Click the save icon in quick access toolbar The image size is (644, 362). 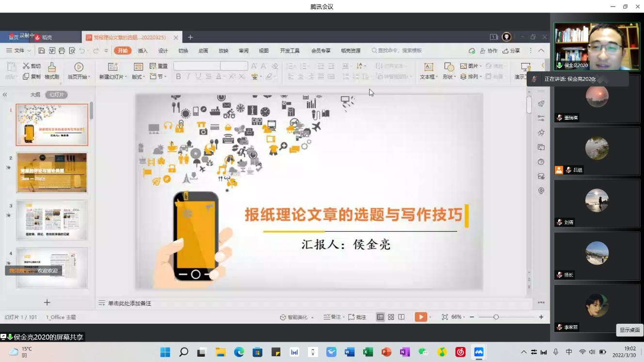42,50
